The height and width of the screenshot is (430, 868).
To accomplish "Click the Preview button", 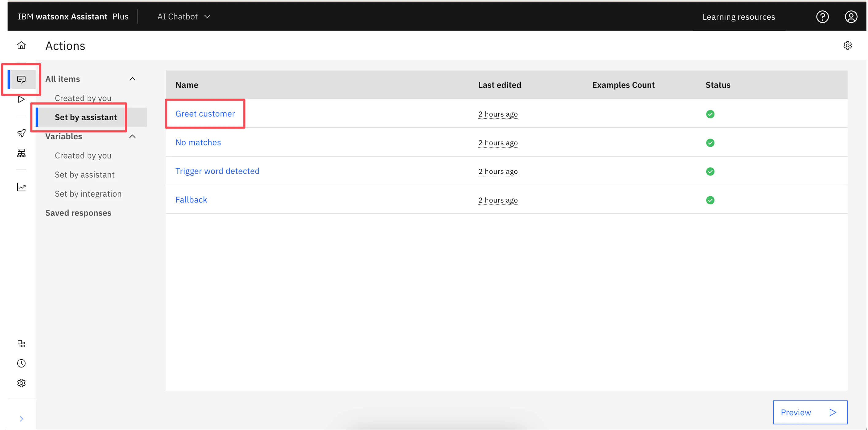I will point(810,412).
